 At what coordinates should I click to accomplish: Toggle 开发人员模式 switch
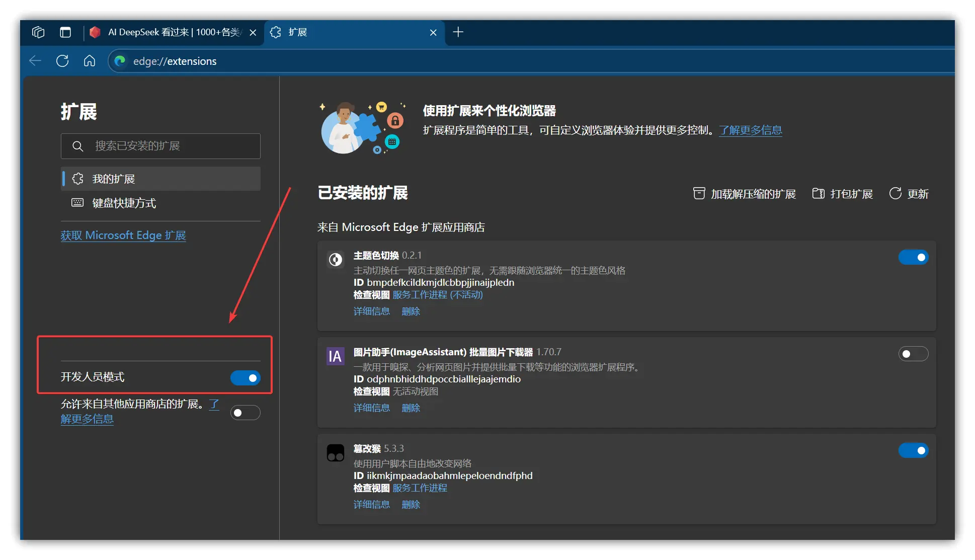pyautogui.click(x=245, y=377)
